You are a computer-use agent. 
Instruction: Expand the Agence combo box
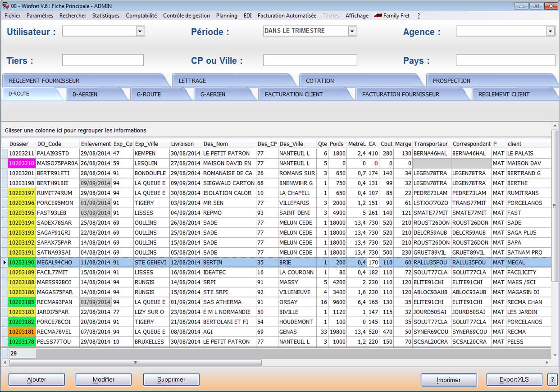pos(550,31)
